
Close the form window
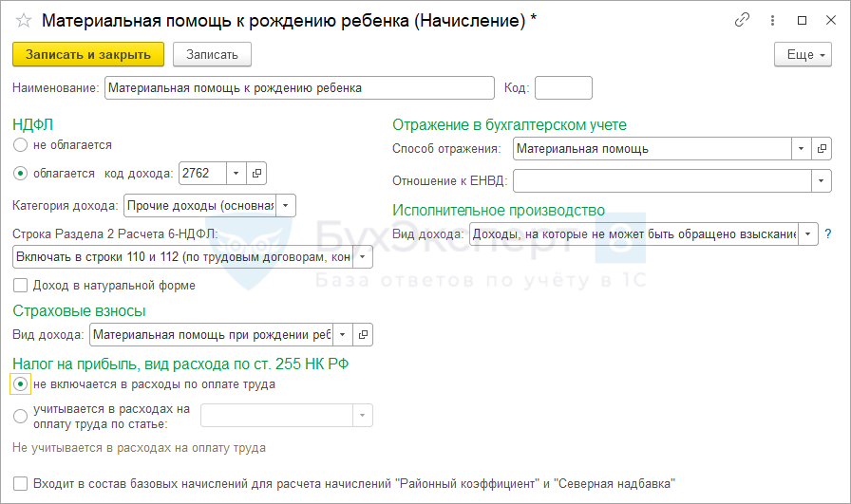[830, 21]
